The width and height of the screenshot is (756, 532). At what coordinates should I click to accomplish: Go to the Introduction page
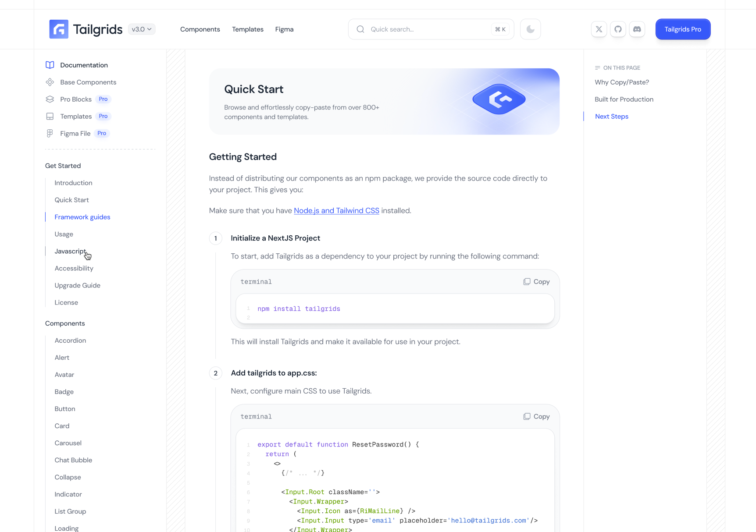pos(73,183)
